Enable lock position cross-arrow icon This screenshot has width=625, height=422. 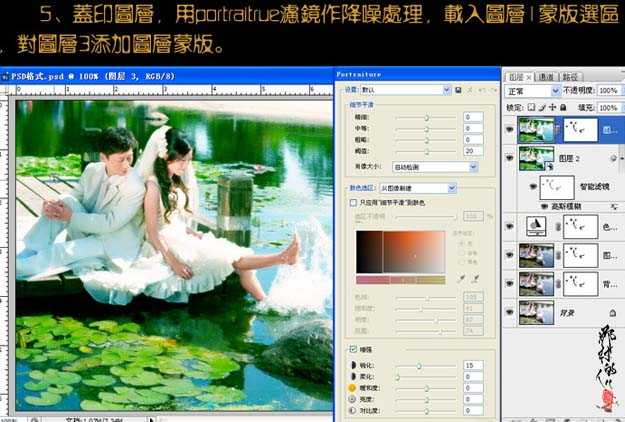553,107
